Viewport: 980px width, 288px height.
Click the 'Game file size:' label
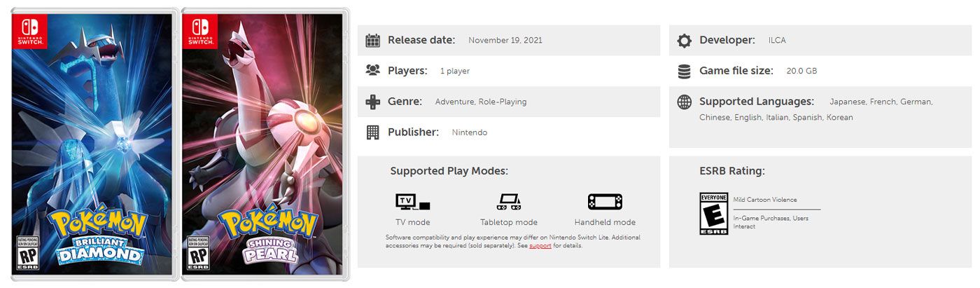point(736,71)
